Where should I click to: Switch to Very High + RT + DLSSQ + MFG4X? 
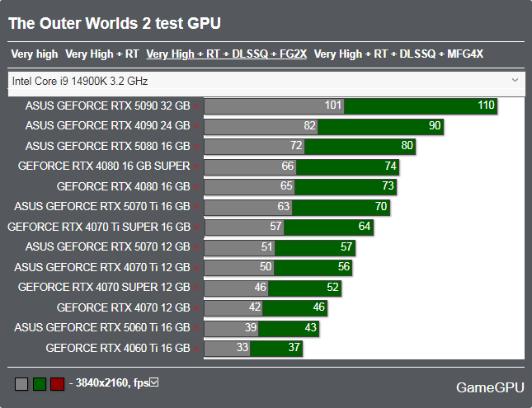pyautogui.click(x=398, y=54)
